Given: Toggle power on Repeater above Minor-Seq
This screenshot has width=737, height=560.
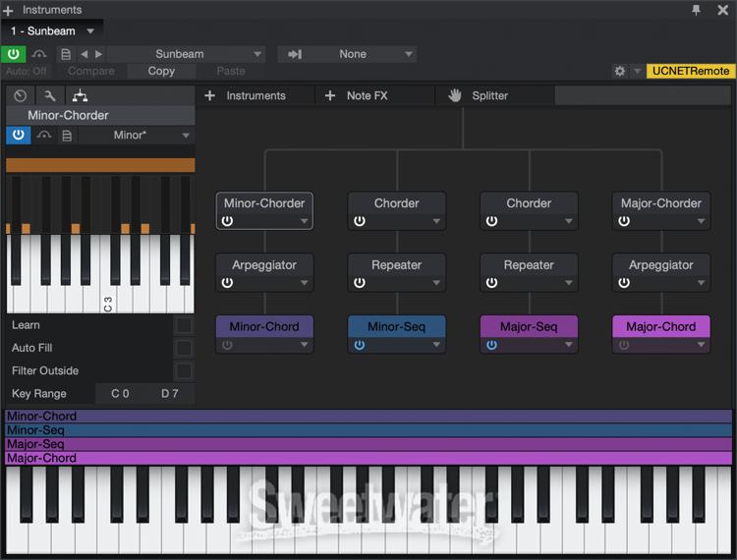Looking at the screenshot, I should click(x=360, y=282).
